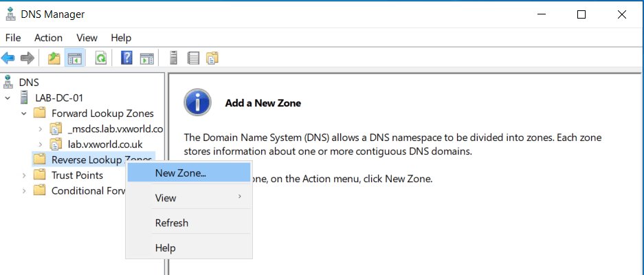Expand the lab.vxworld.co.uk zone
The height and width of the screenshot is (275, 644).
click(x=41, y=144)
